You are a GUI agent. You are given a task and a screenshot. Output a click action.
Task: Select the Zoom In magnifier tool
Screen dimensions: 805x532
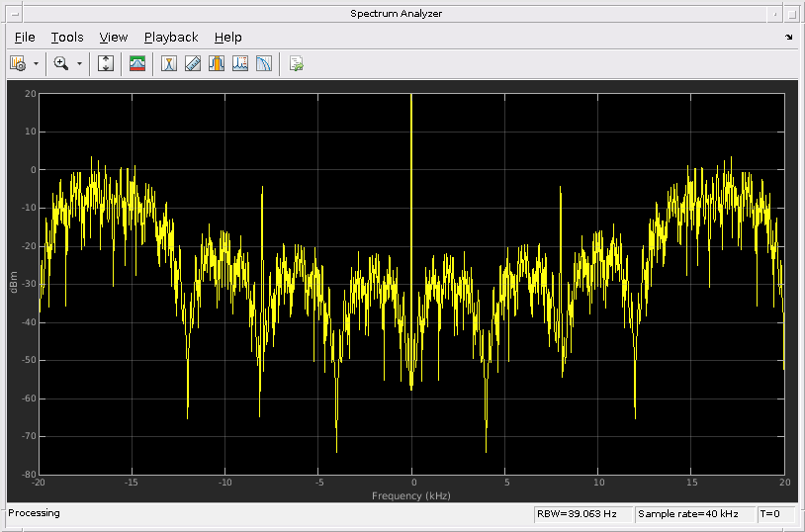[x=61, y=63]
